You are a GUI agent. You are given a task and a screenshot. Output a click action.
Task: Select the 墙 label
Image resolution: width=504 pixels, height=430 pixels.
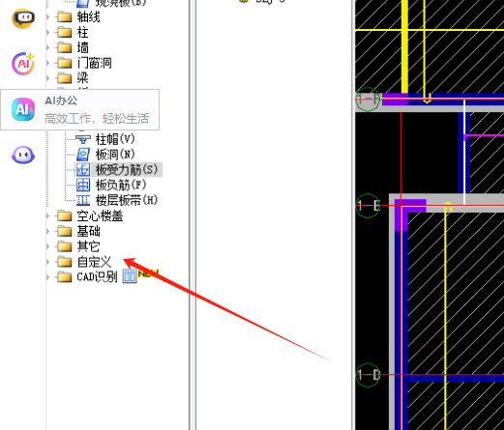click(82, 47)
